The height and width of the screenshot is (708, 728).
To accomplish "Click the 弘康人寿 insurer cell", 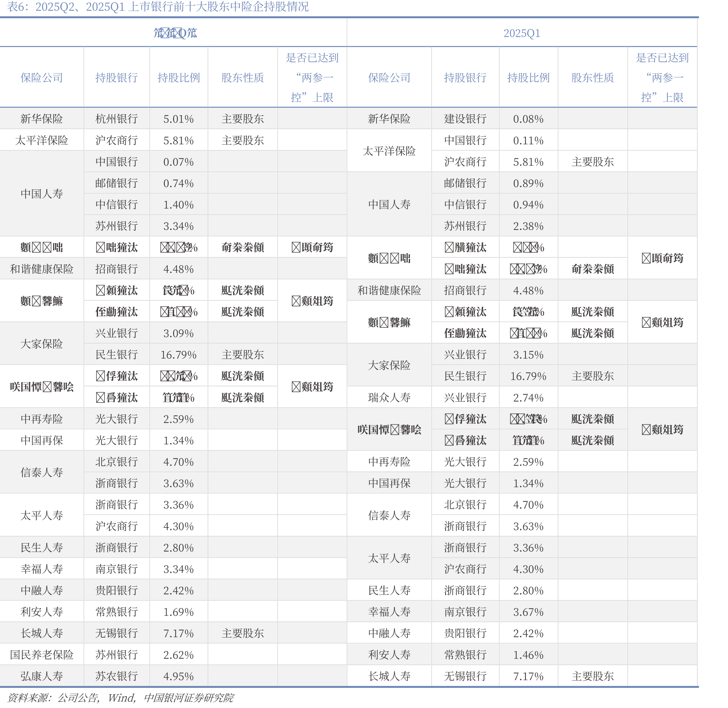I will (42, 676).
